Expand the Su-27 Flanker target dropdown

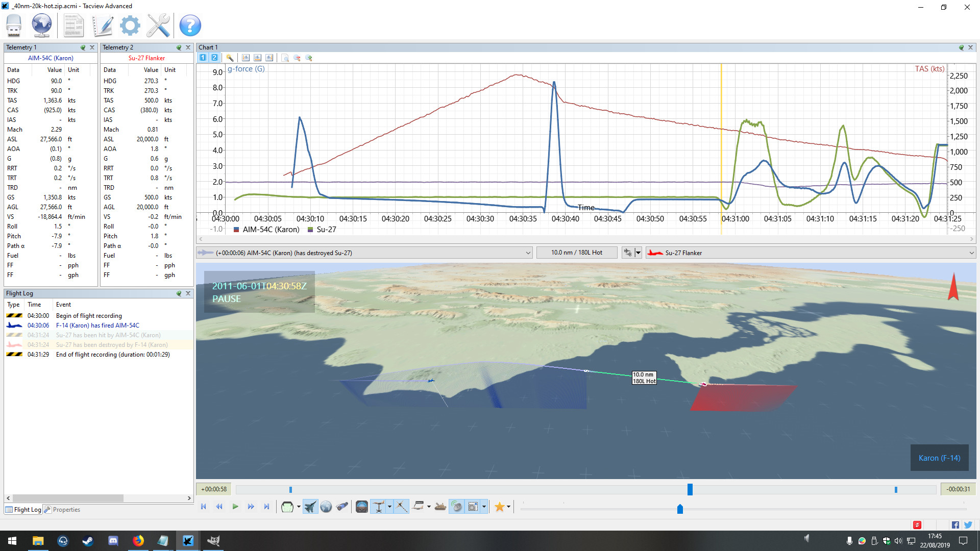click(x=971, y=253)
